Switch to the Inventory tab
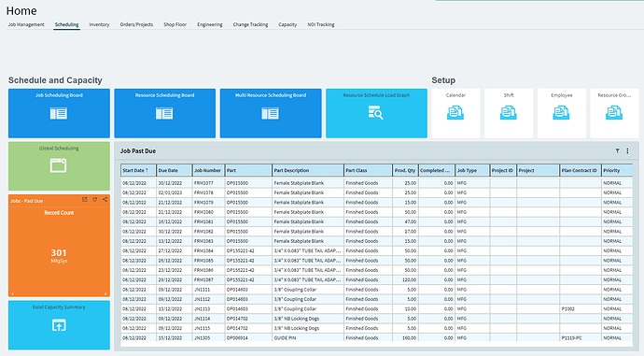 pyautogui.click(x=99, y=24)
